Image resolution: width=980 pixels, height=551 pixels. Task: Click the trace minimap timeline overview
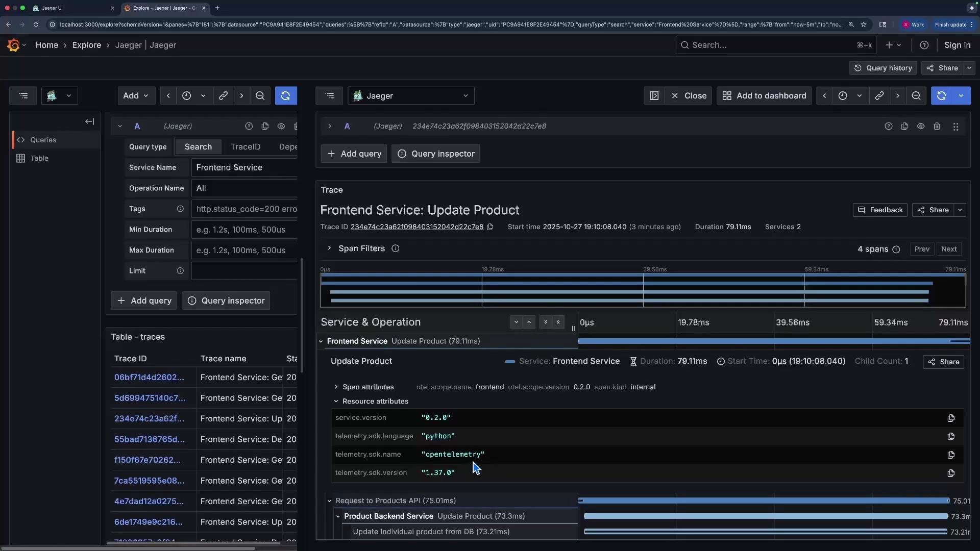(643, 290)
